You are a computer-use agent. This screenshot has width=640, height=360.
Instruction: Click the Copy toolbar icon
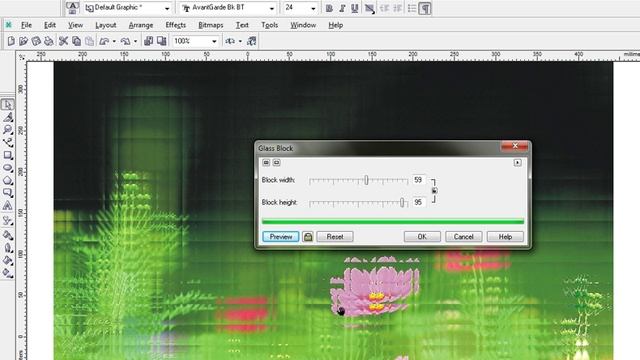pyautogui.click(x=76, y=41)
